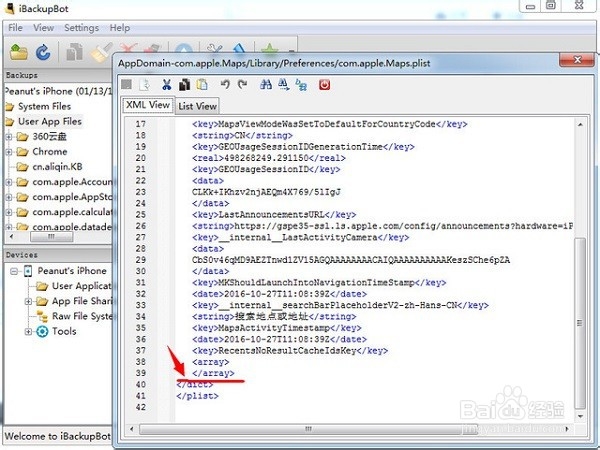Click the editor vertical scrollbar thumb
Screen dimensions: 600x450
point(580,323)
